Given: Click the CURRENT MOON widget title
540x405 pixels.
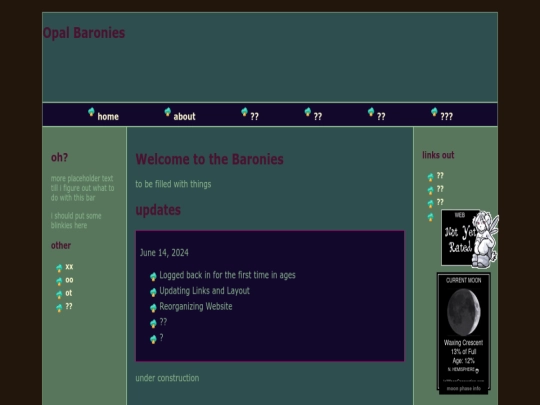Looking at the screenshot, I should 464,280.
